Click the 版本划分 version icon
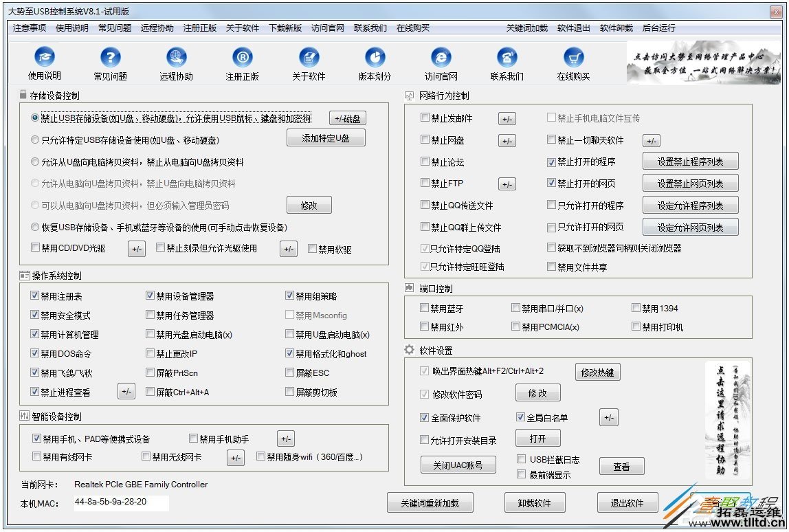This screenshot has height=532, width=789. coord(375,64)
